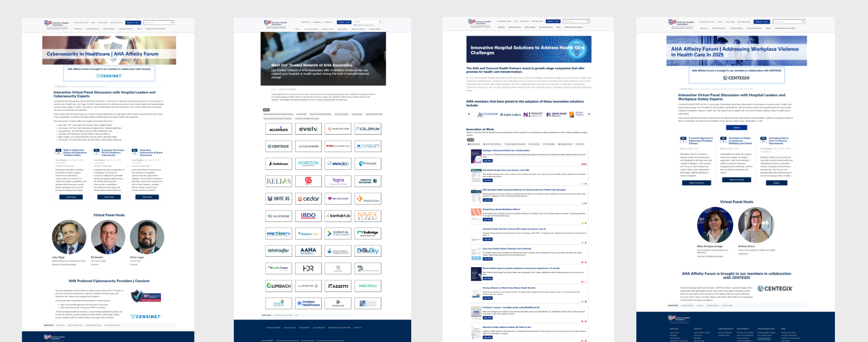Click the search magnifier on the Cybersecurity page
This screenshot has height=342, width=868.
point(172,22)
